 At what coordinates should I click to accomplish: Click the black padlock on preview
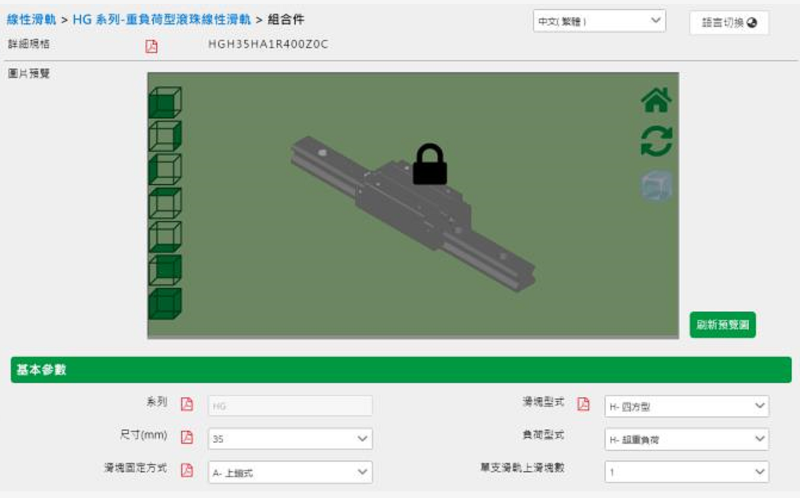pos(430,164)
